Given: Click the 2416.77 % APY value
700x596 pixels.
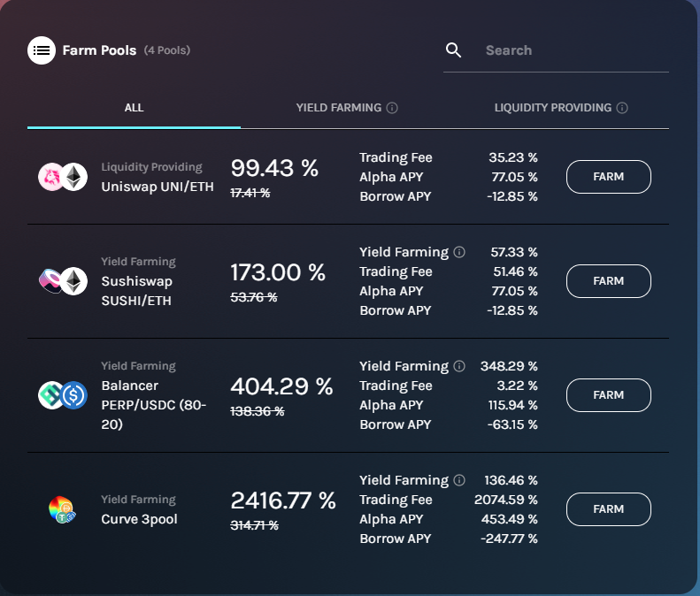Looking at the screenshot, I should (x=283, y=500).
